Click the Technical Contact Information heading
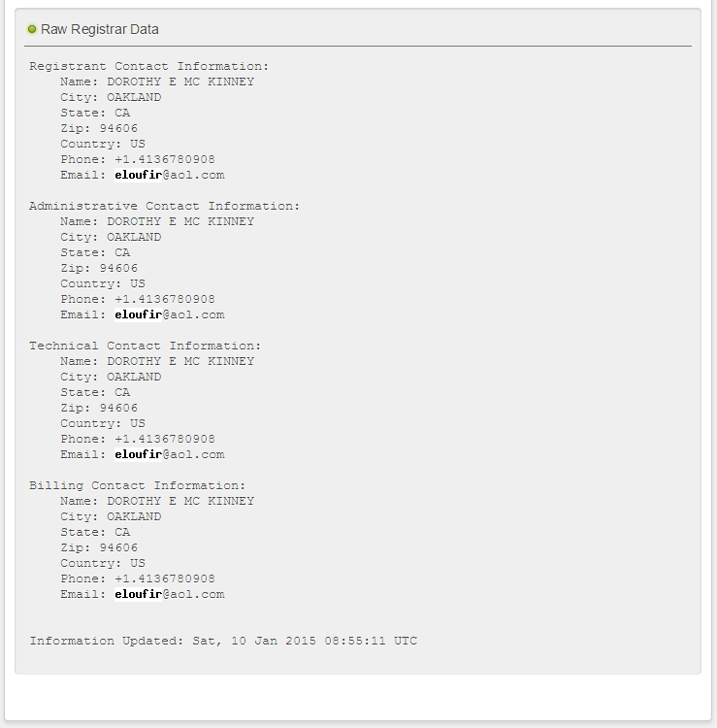The height and width of the screenshot is (728, 717). click(x=145, y=346)
